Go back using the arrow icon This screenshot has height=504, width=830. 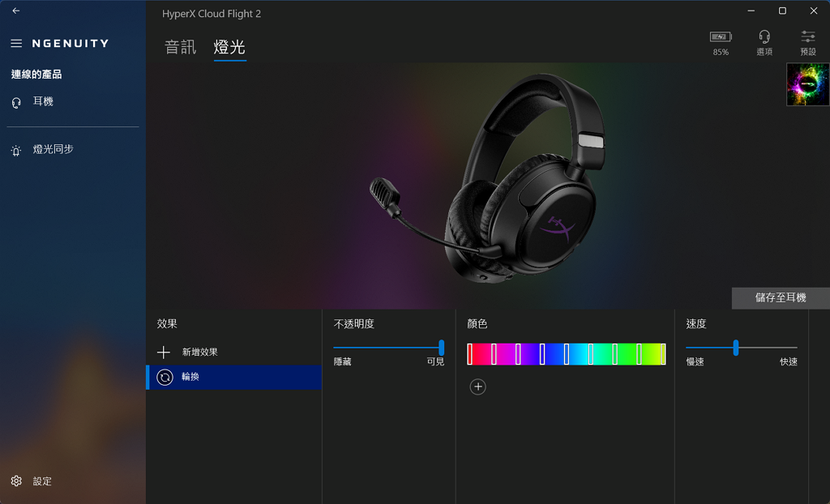click(16, 11)
